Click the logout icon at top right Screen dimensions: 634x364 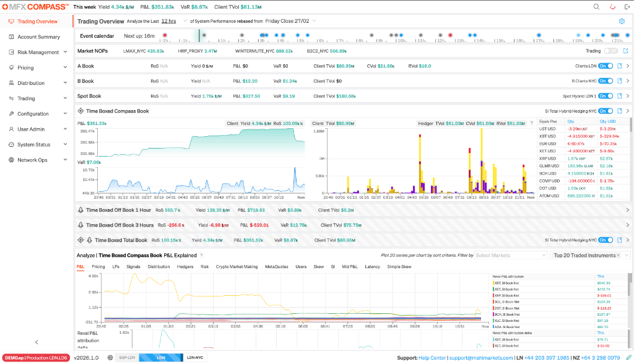pyautogui.click(x=627, y=7)
